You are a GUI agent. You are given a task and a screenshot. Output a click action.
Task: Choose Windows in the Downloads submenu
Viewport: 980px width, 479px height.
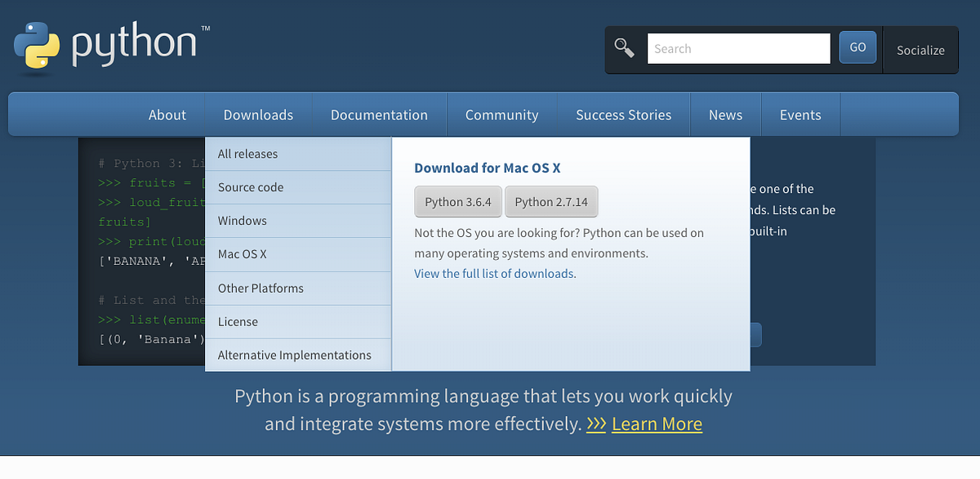point(298,221)
